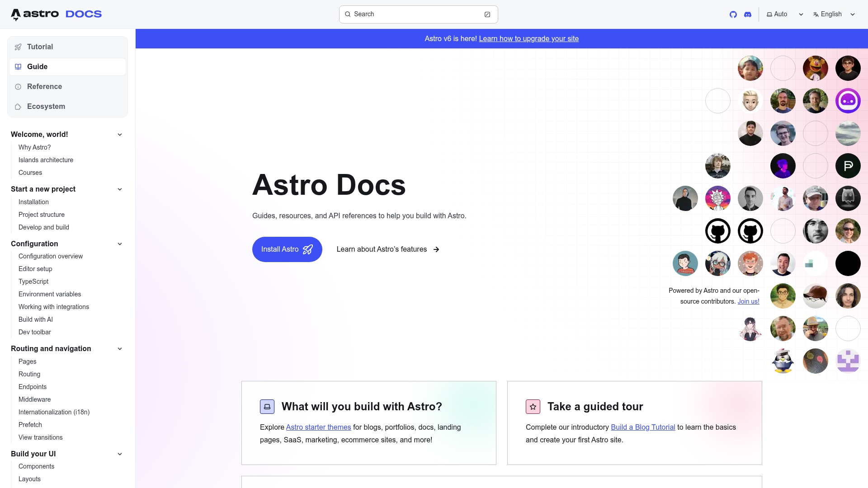Click the laptop icon beside What will you build
Image resolution: width=868 pixels, height=488 pixels.
267,407
